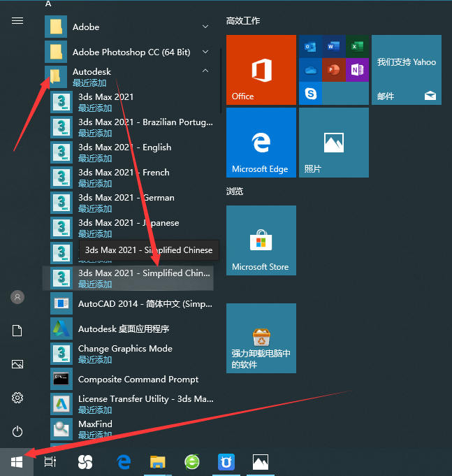452x476 pixels.
Task: Open the 照片 photos tile
Action: (333, 143)
